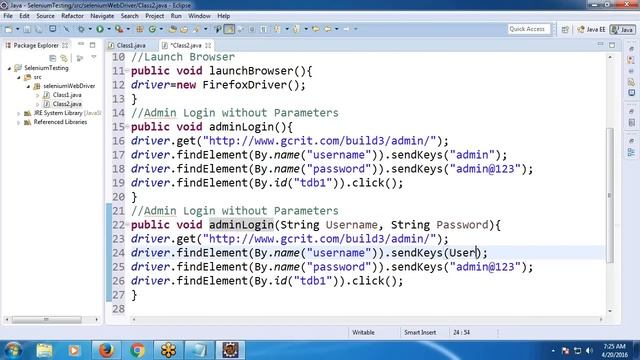The image size is (640, 360).
Task: Minimize the editor area
Action: [x=600, y=44]
